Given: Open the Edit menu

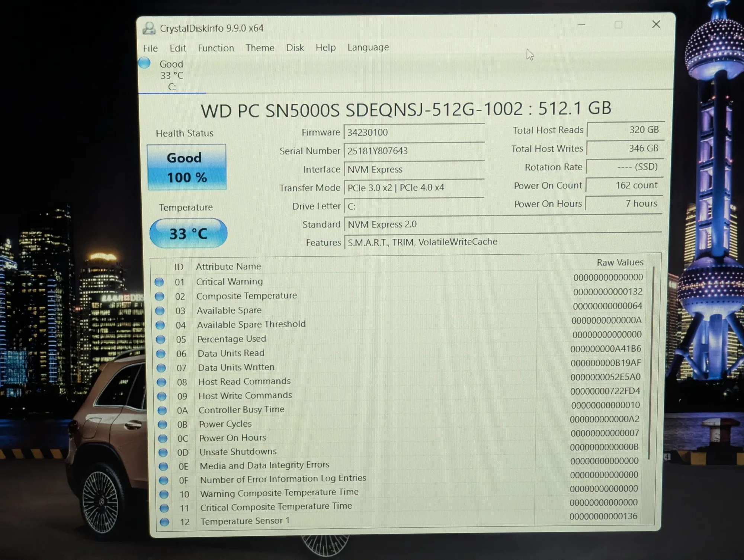Looking at the screenshot, I should coord(178,48).
